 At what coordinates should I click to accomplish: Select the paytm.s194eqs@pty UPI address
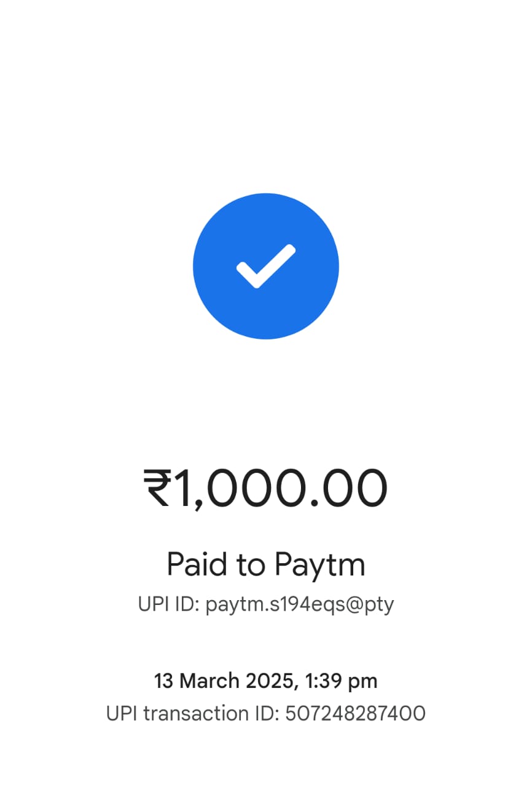tap(300, 604)
